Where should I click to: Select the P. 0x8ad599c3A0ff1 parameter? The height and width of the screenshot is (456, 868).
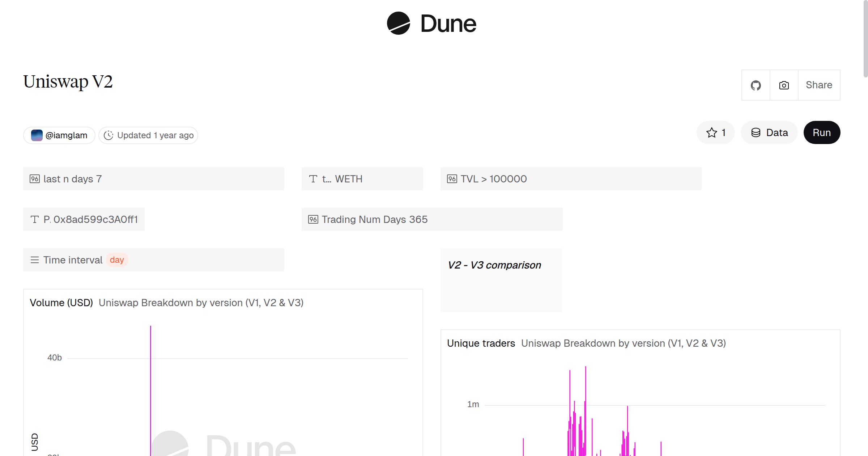[x=84, y=219]
